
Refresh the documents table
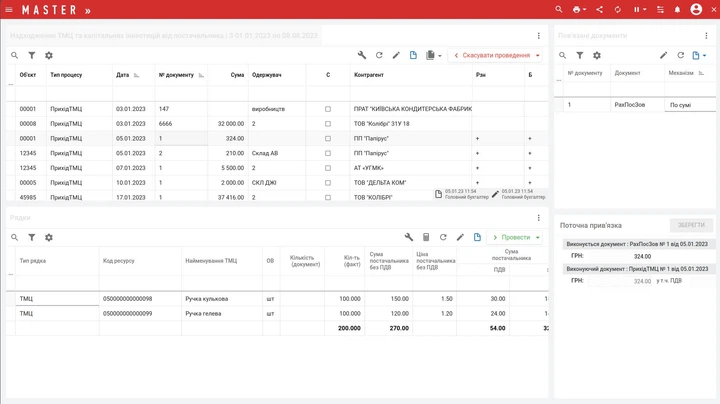tap(379, 55)
